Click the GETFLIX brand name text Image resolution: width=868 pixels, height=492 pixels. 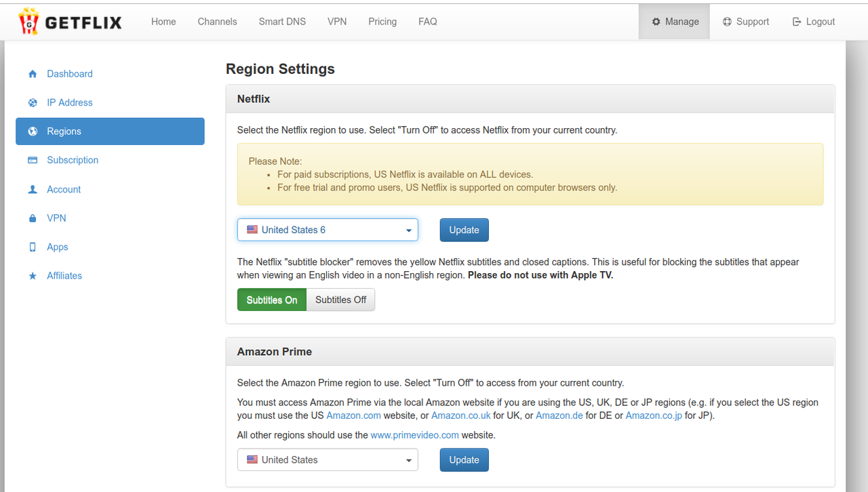click(x=83, y=22)
